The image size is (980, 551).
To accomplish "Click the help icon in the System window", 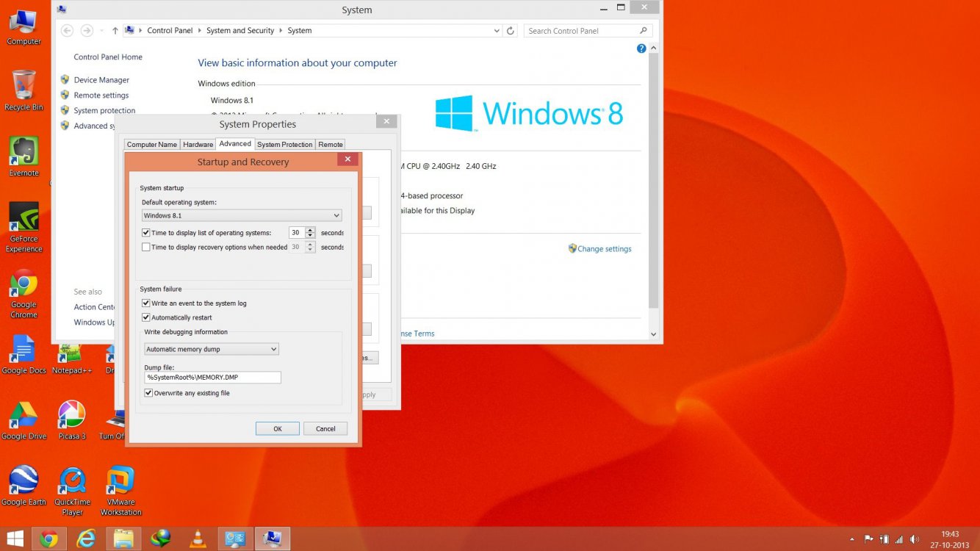I will 641,48.
